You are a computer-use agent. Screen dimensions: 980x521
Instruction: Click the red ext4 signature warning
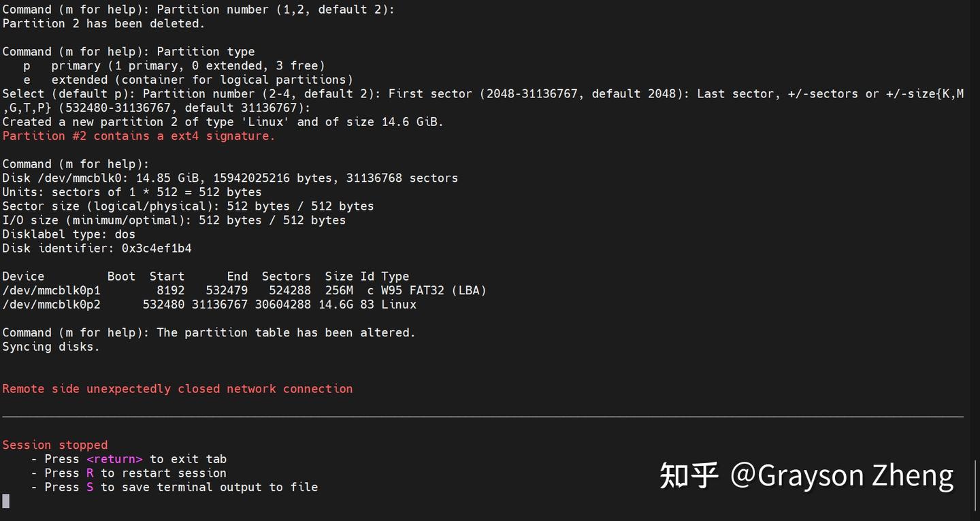tap(139, 136)
